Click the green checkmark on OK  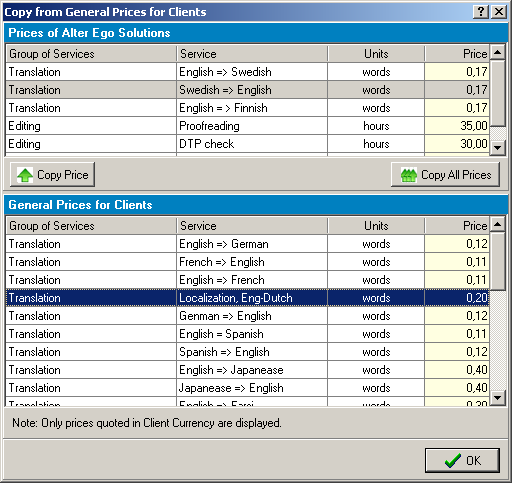pyautogui.click(x=453, y=461)
